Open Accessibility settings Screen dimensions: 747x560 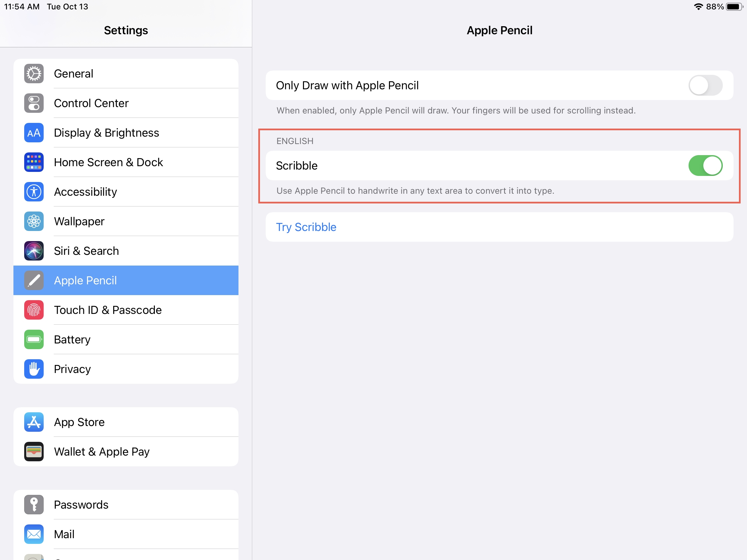(126, 192)
